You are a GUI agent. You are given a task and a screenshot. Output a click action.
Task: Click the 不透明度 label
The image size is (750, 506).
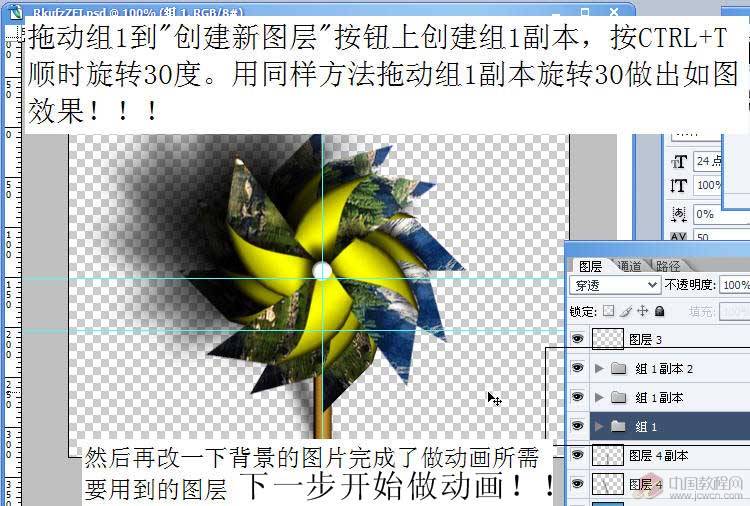[690, 286]
